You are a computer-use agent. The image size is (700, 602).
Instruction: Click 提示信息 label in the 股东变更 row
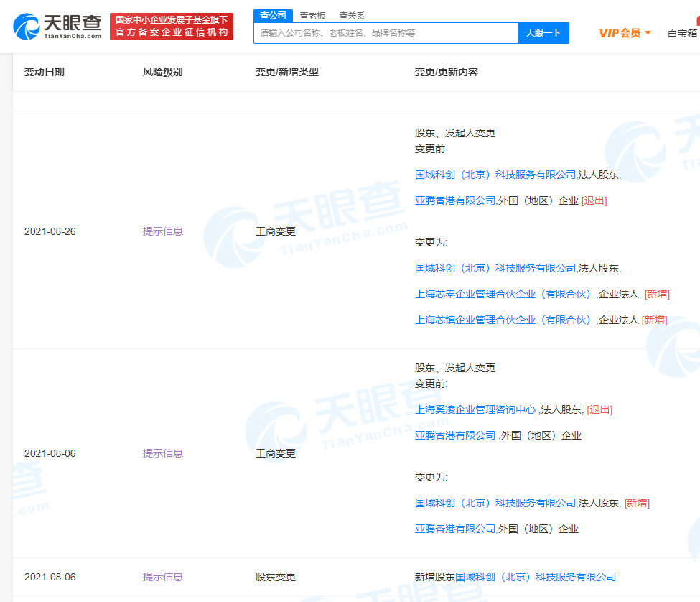pos(163,577)
